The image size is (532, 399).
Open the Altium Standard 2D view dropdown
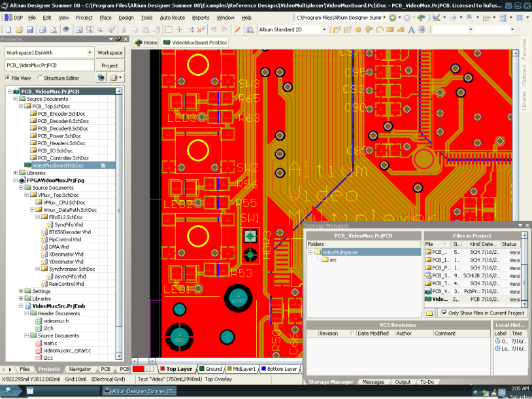[324, 29]
